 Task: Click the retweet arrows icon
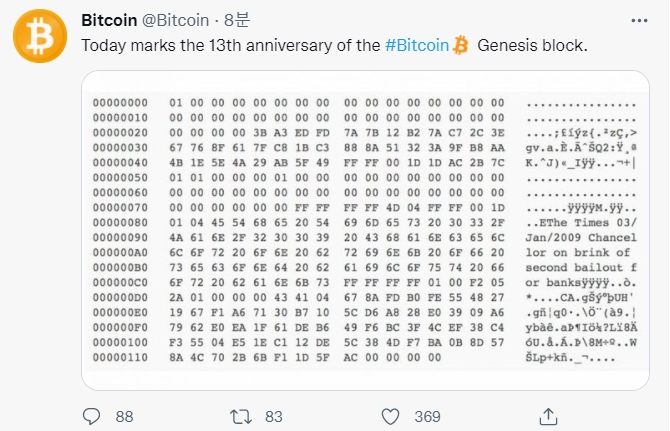pos(240,415)
